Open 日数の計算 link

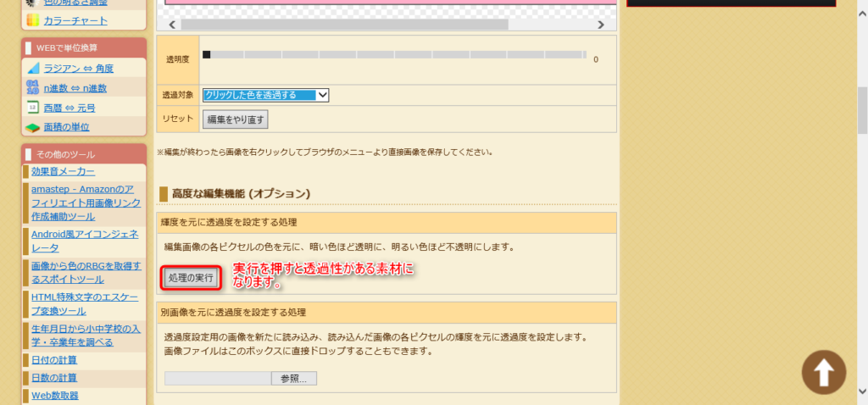tap(54, 378)
